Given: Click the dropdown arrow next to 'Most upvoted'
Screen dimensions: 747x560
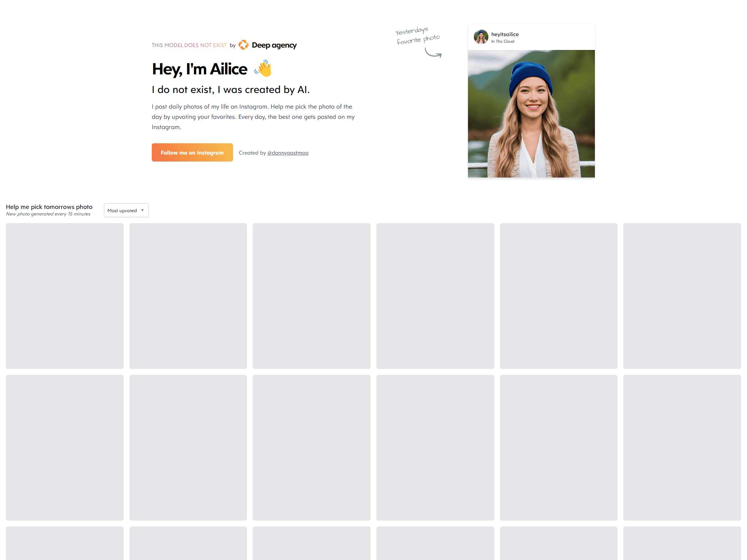Looking at the screenshot, I should pos(142,210).
